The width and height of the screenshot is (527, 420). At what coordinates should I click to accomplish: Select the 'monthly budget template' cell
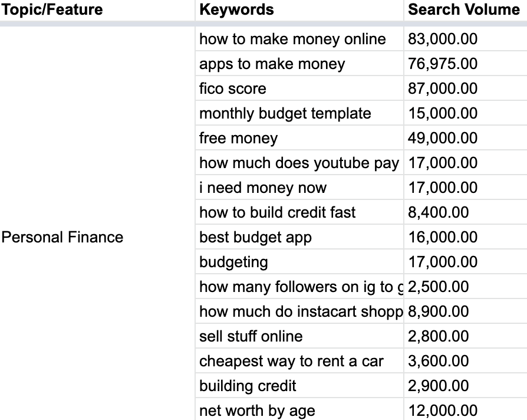pyautogui.click(x=285, y=114)
